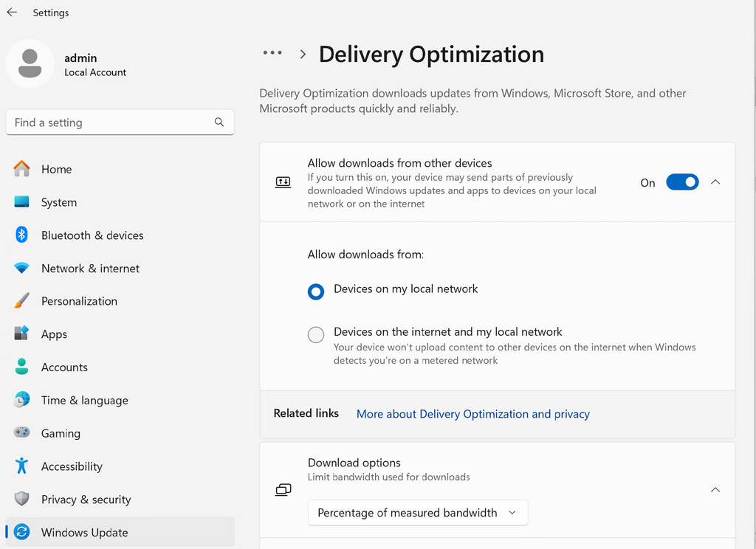Open the Home settings page
756x549 pixels.
coord(56,169)
